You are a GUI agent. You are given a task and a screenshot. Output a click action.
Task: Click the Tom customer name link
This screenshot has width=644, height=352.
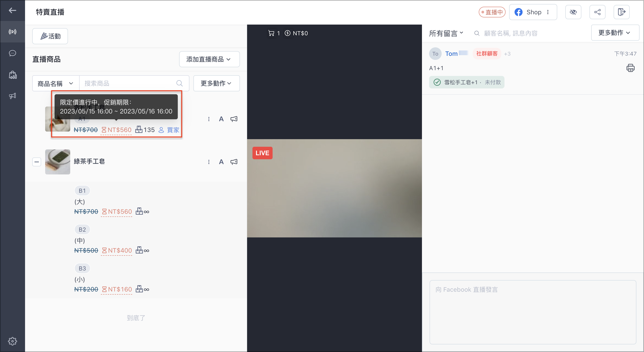click(x=451, y=54)
